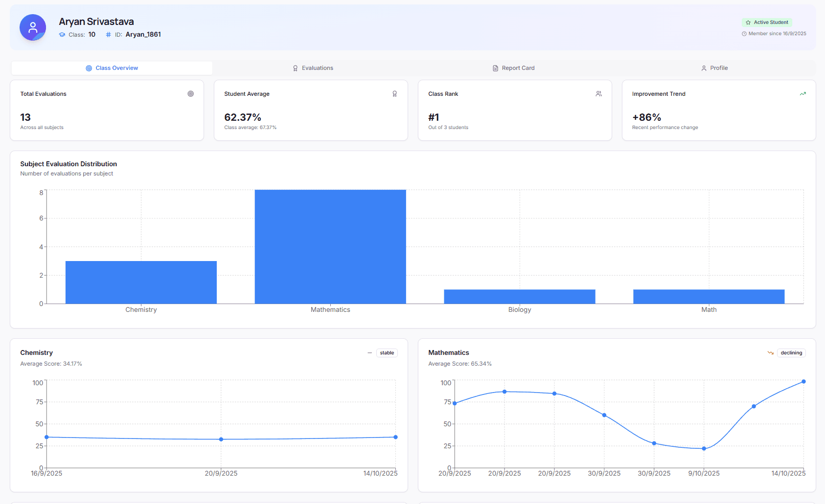This screenshot has height=504, width=825.
Task: Click the text Average Score: 65.34%
Action: pyautogui.click(x=460, y=364)
